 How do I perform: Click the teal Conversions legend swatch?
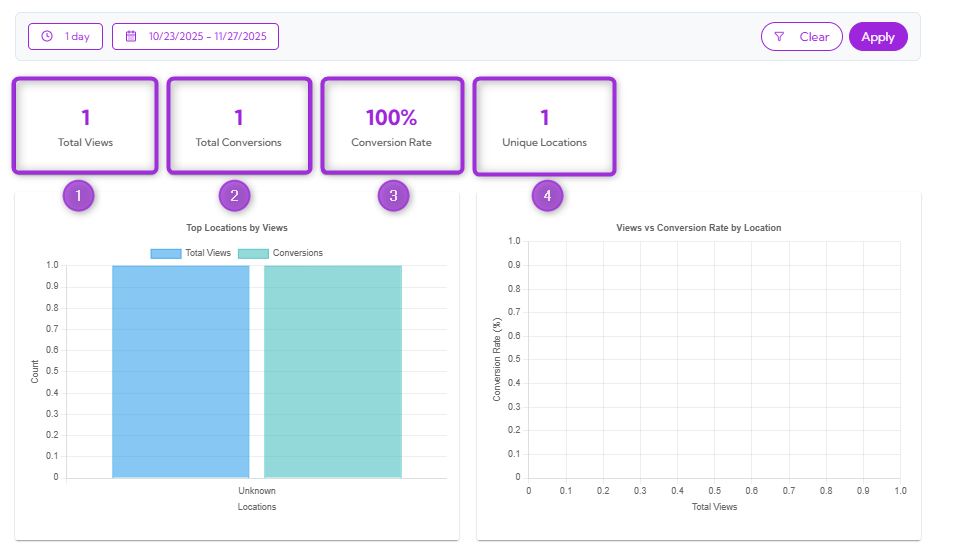click(253, 253)
